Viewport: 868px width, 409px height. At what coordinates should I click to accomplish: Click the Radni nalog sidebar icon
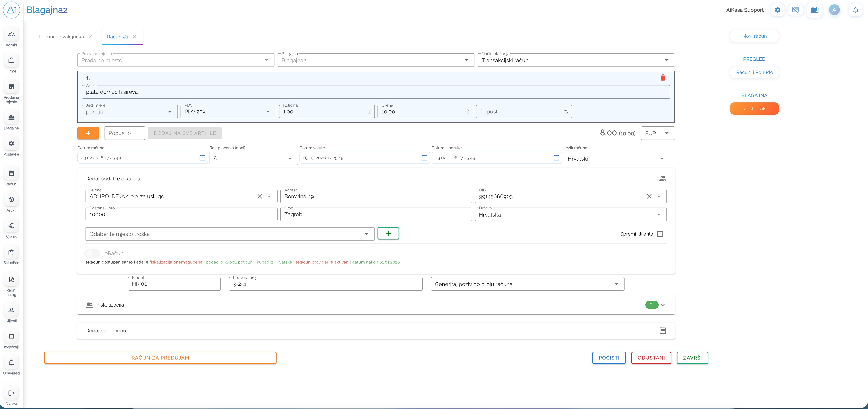11,280
